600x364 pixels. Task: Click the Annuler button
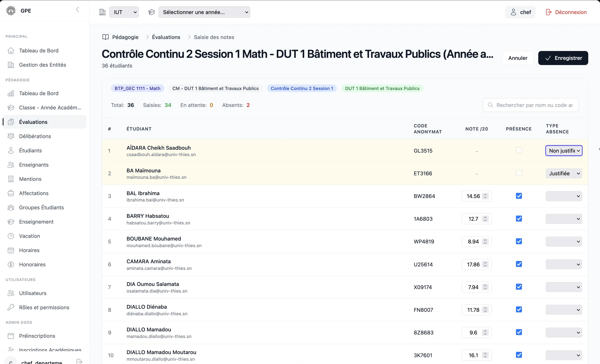(x=518, y=58)
